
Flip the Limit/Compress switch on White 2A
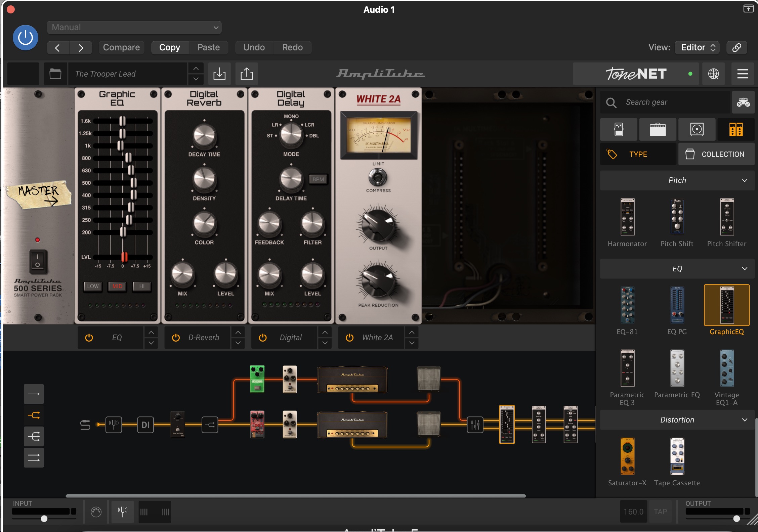pyautogui.click(x=378, y=177)
